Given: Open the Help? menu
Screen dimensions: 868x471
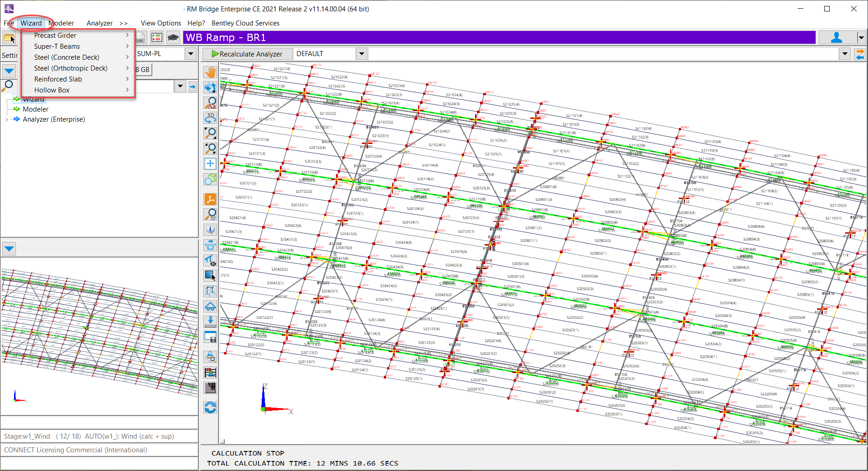Looking at the screenshot, I should (x=196, y=23).
